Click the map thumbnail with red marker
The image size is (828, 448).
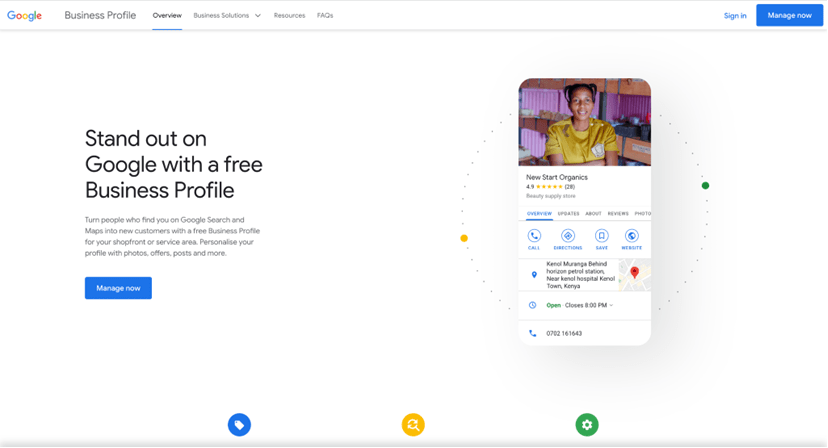click(x=635, y=275)
